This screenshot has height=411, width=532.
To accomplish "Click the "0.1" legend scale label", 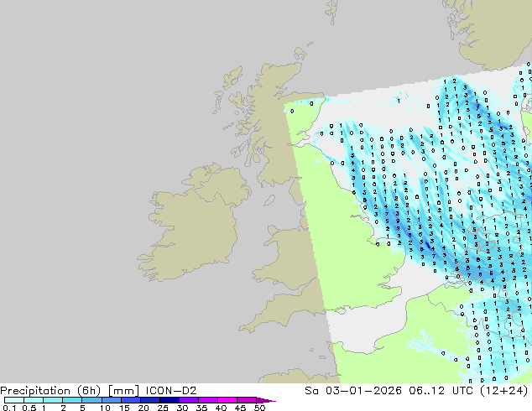I will pyautogui.click(x=9, y=408).
